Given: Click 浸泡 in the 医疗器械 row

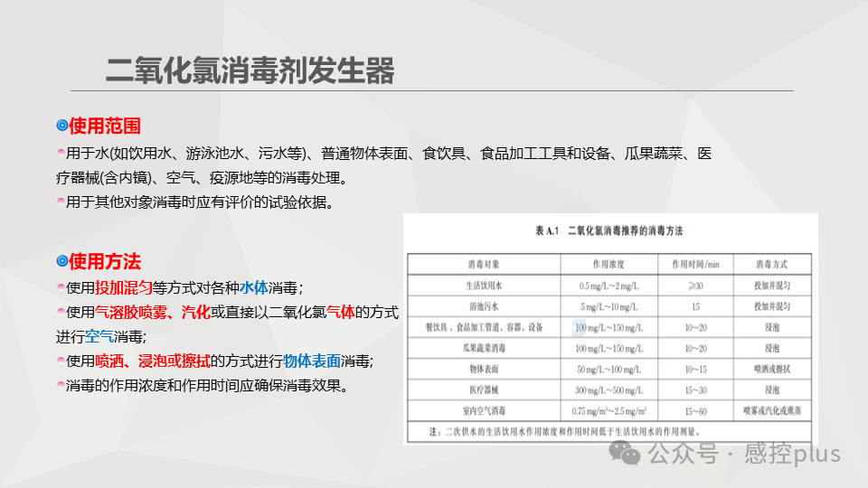Looking at the screenshot, I should (x=772, y=390).
